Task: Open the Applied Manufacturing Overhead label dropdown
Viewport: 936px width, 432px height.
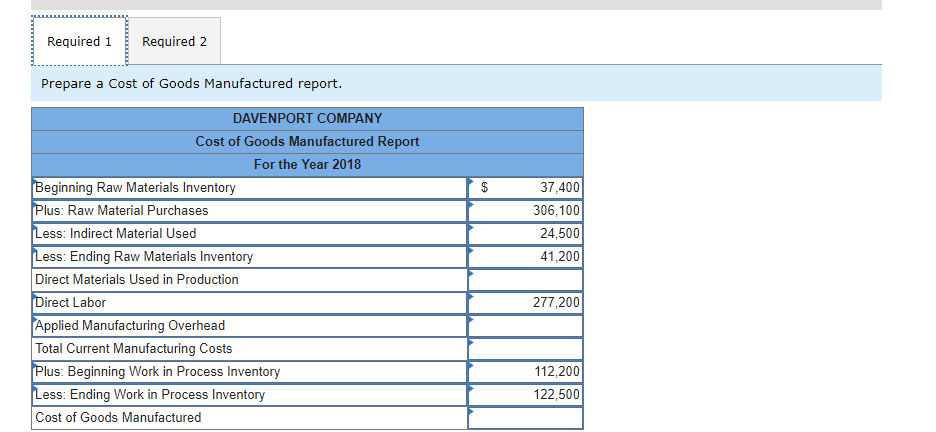Action: (x=250, y=326)
